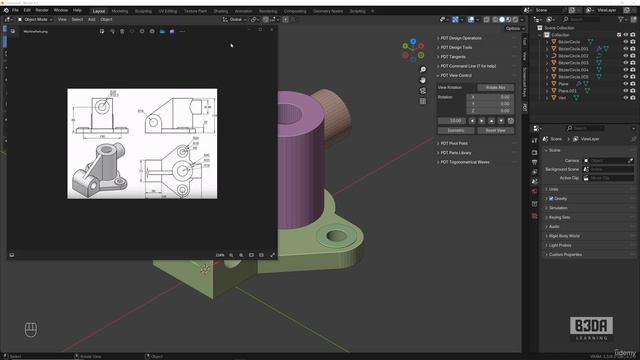The width and height of the screenshot is (640, 360).
Task: Hide BézierCircle.003 with eye icon
Action: click(626, 62)
